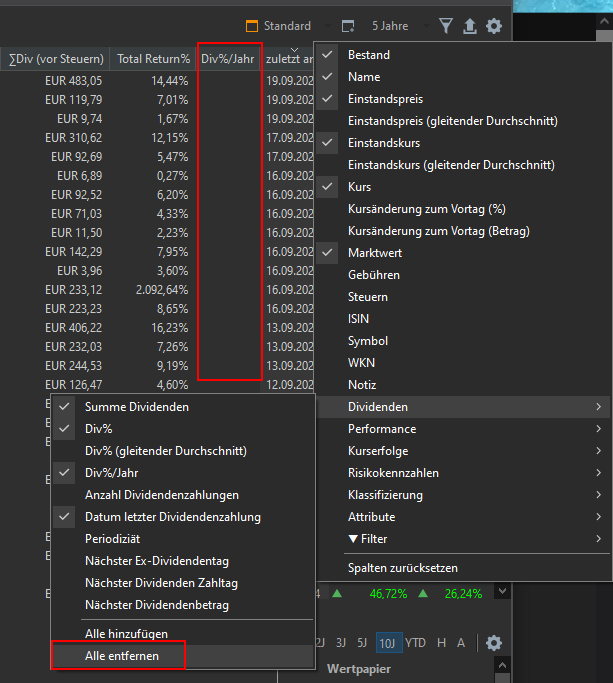Click the orange Standard view icon
The height and width of the screenshot is (683, 613).
click(x=252, y=26)
